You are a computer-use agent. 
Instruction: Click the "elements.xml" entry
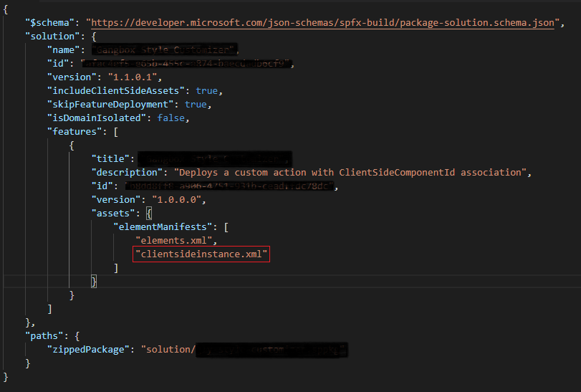point(173,241)
